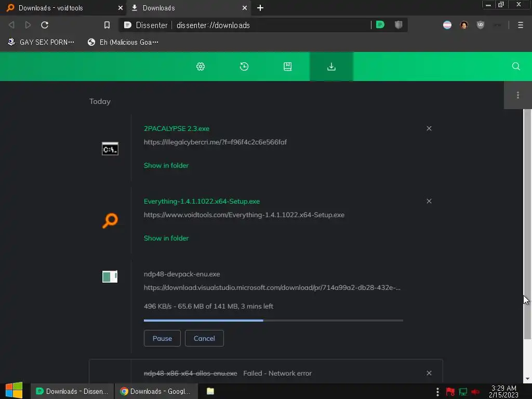Remove 2PACALYPSE 2.3.exe from the list

pyautogui.click(x=429, y=128)
